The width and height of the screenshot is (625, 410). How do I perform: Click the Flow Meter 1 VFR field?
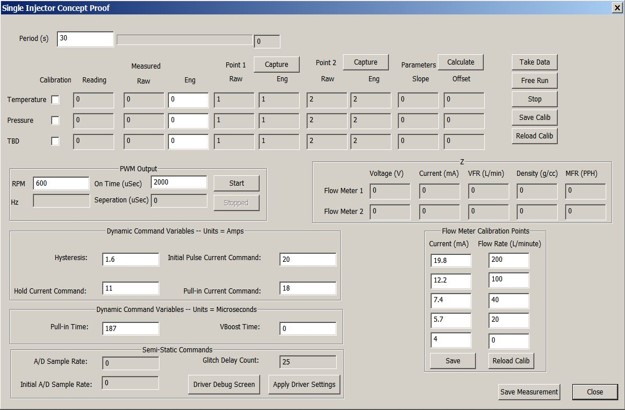point(488,191)
